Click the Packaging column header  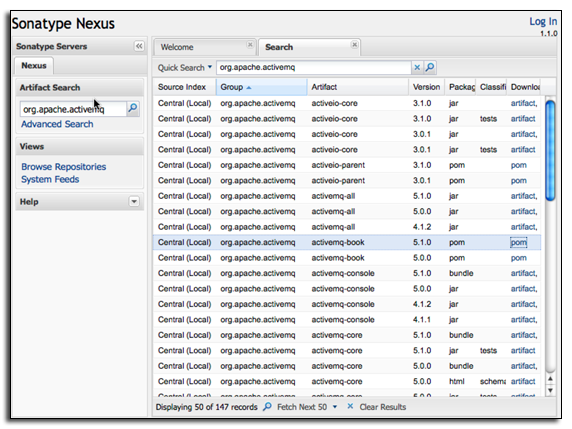[461, 87]
